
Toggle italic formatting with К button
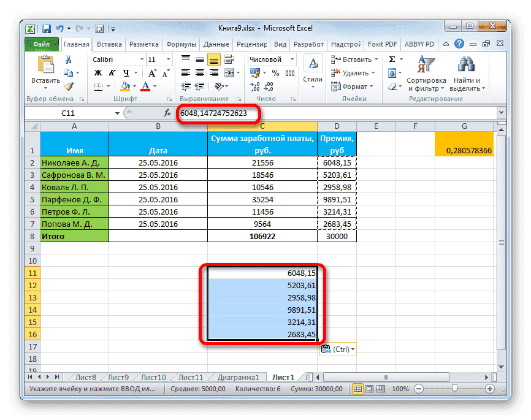pyautogui.click(x=112, y=72)
